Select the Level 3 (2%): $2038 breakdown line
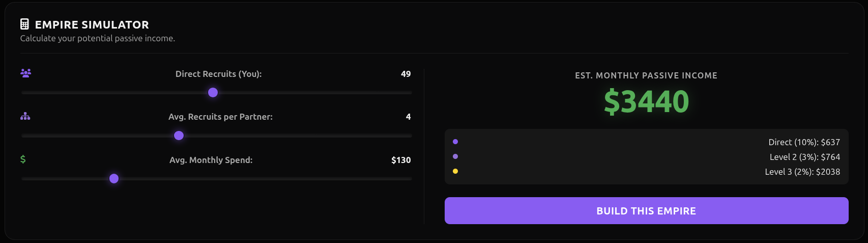 click(802, 172)
